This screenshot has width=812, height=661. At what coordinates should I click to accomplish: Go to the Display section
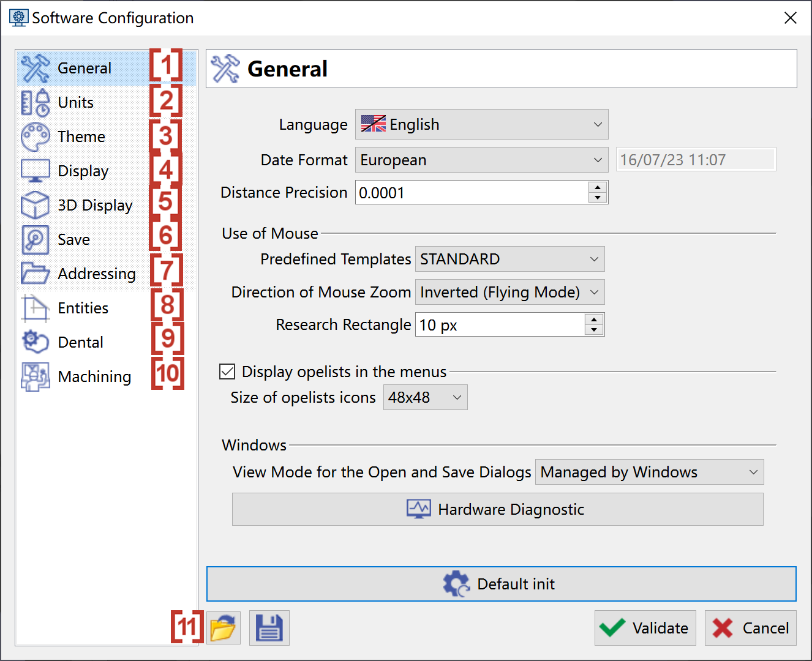(83, 171)
